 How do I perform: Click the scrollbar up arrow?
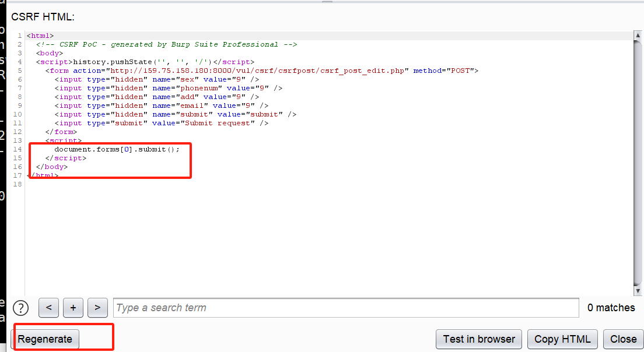[x=638, y=36]
